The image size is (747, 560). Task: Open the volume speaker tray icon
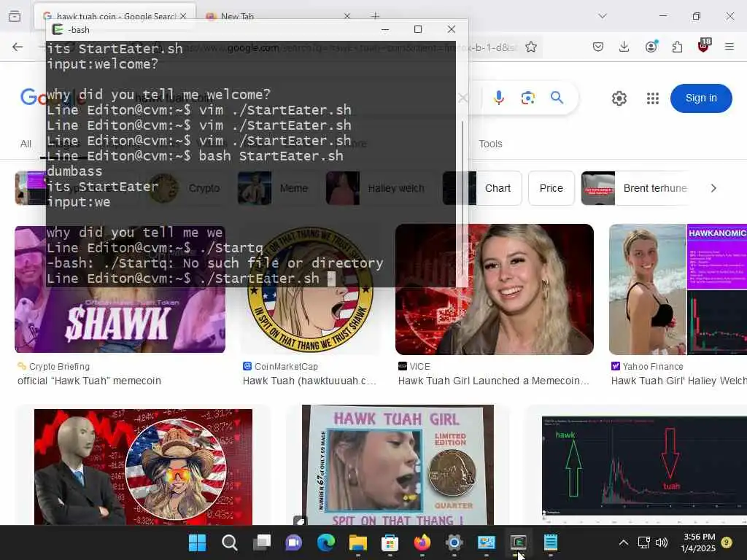tap(662, 542)
